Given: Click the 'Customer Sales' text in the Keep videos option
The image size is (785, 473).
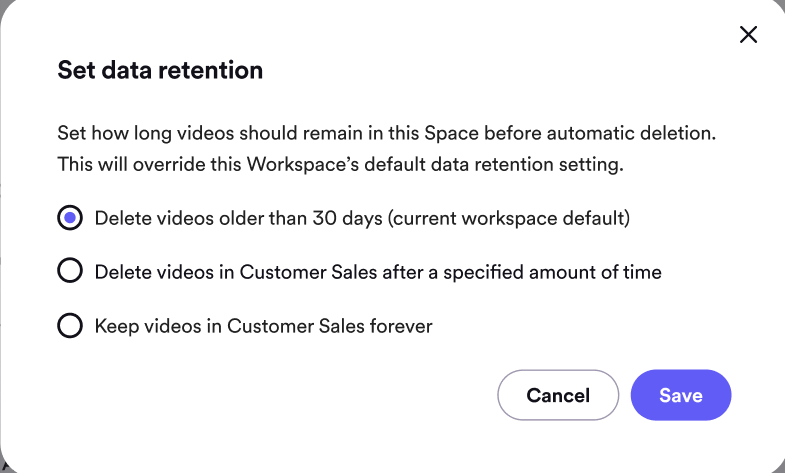Looking at the screenshot, I should 296,326.
